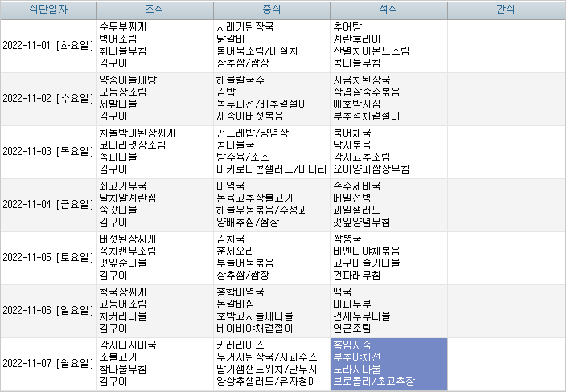Click the 2022-11-05 [토요일] date cell

(48, 257)
